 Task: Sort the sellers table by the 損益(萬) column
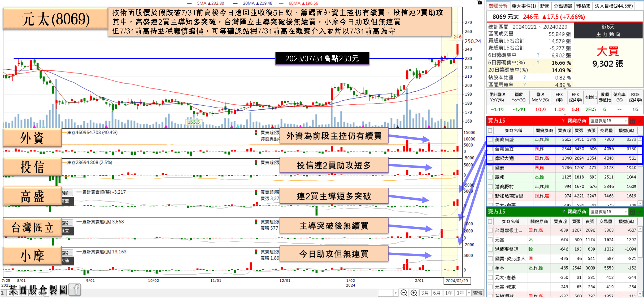click(x=626, y=221)
